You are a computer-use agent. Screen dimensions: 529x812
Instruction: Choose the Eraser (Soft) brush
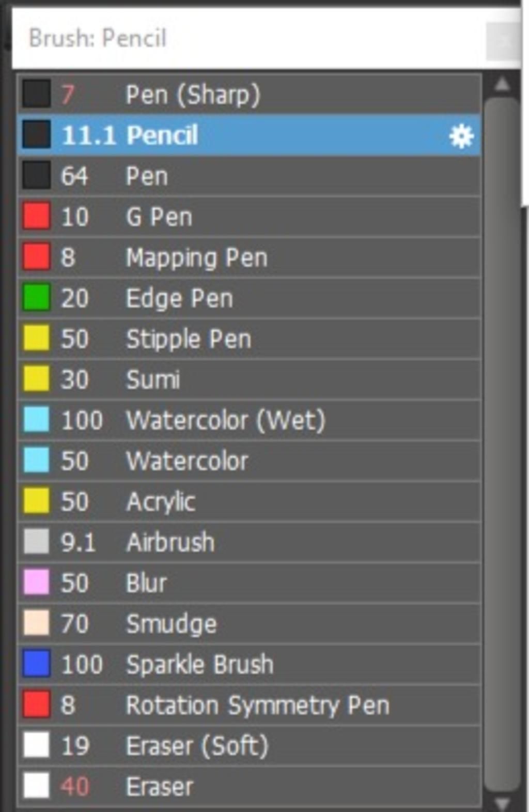197,746
